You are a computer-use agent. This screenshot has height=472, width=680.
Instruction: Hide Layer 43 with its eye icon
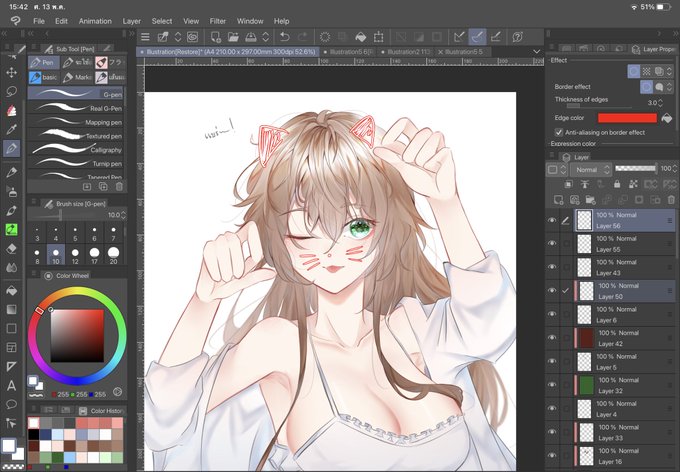pos(552,267)
